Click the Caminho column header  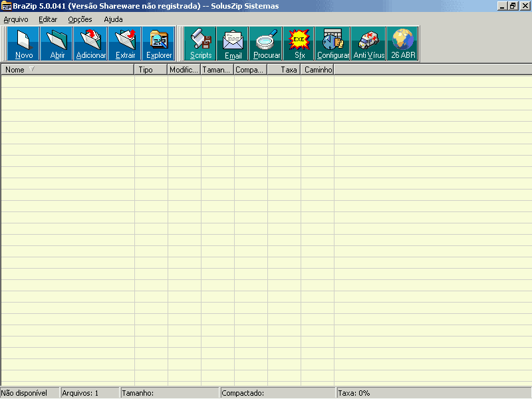coord(317,69)
